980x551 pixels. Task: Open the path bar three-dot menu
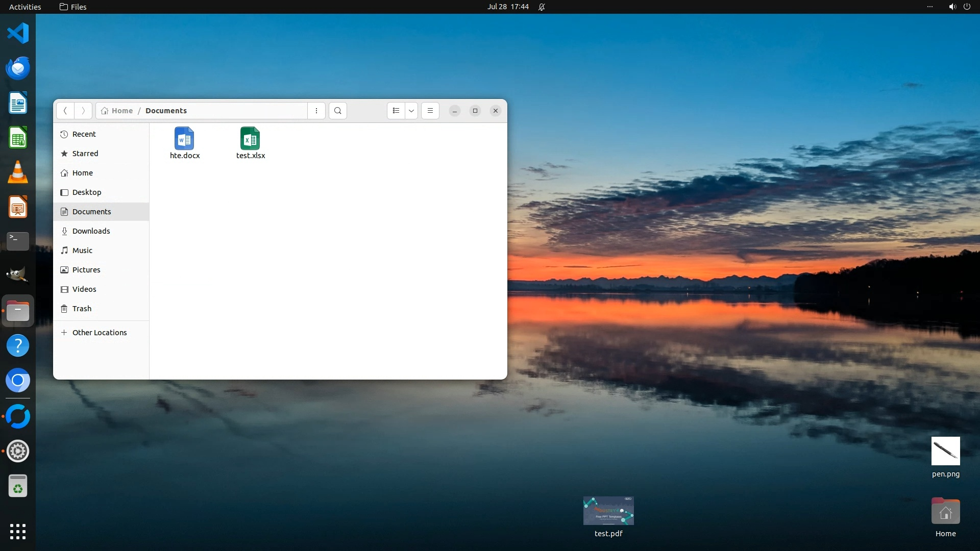(x=316, y=111)
